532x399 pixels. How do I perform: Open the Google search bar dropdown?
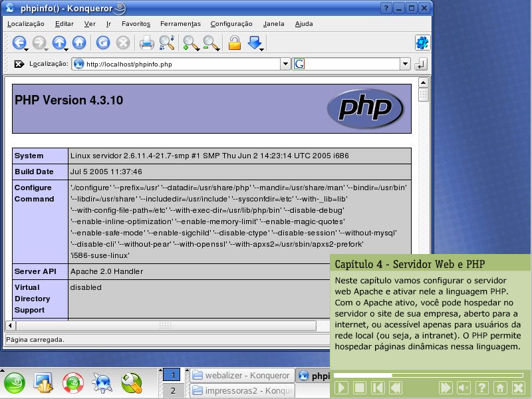coord(405,64)
